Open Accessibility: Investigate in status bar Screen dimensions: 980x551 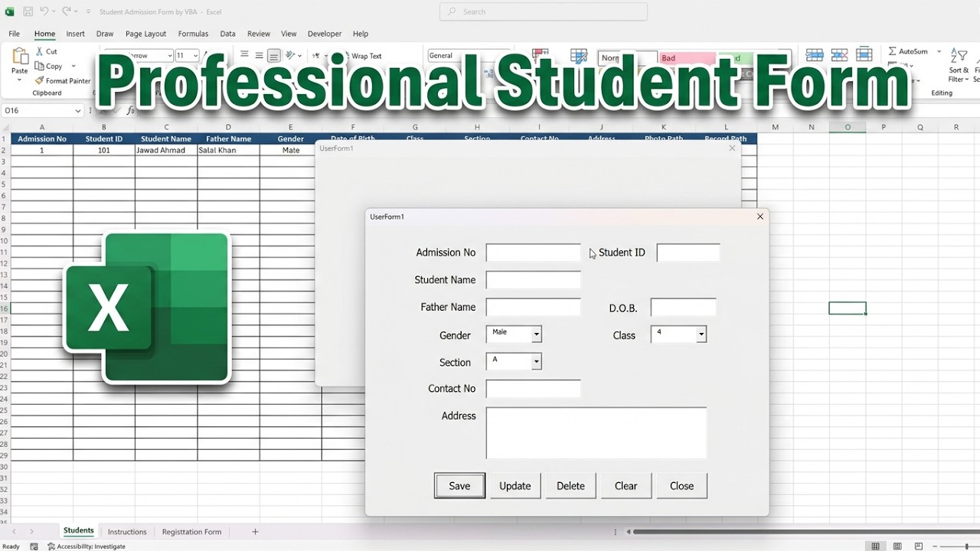coord(87,546)
